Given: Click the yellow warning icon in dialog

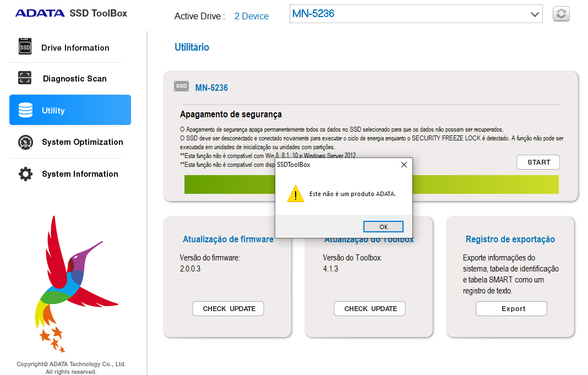Looking at the screenshot, I should pyautogui.click(x=296, y=193).
